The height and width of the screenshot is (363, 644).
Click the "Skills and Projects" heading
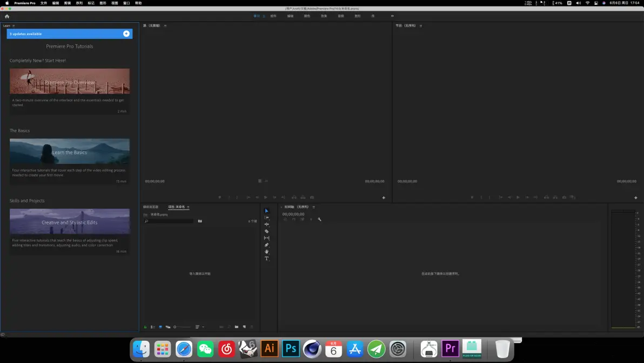(27, 201)
